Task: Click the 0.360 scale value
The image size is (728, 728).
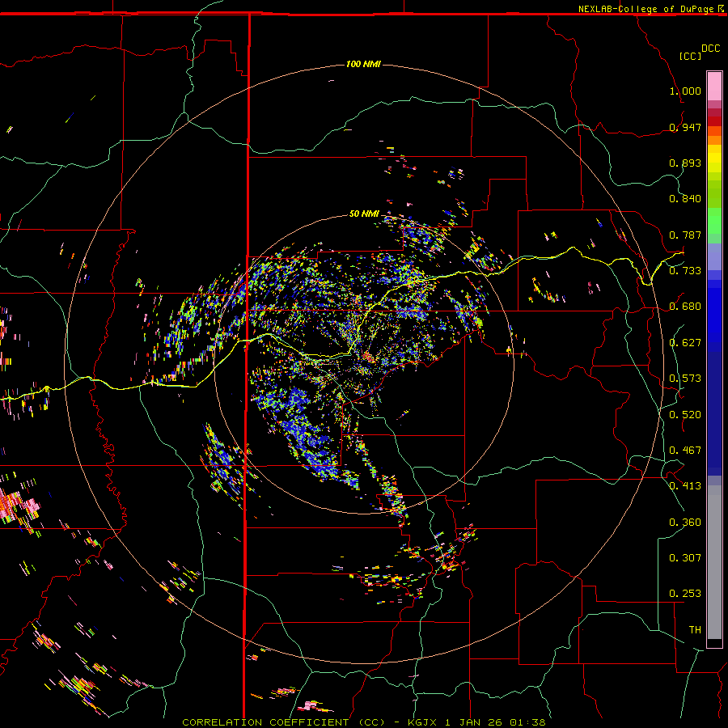Action: [x=685, y=523]
